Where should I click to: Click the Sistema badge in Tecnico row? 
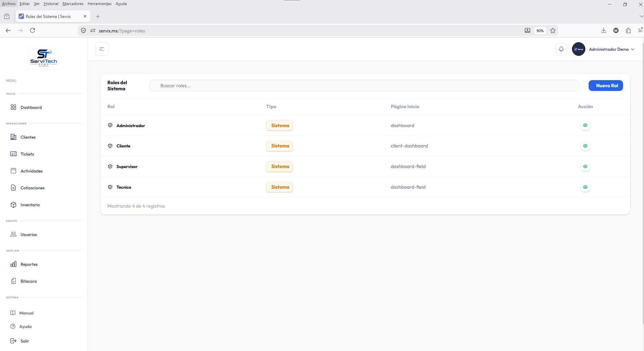click(x=280, y=187)
